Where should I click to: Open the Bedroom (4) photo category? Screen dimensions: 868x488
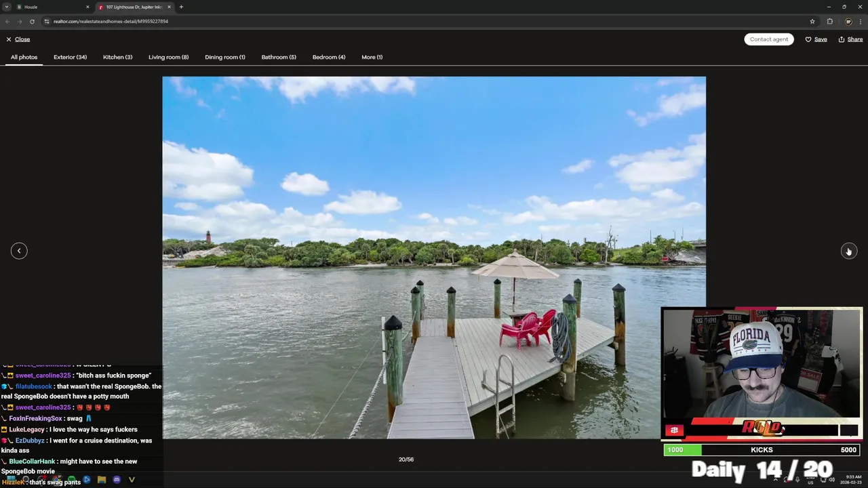tap(329, 57)
